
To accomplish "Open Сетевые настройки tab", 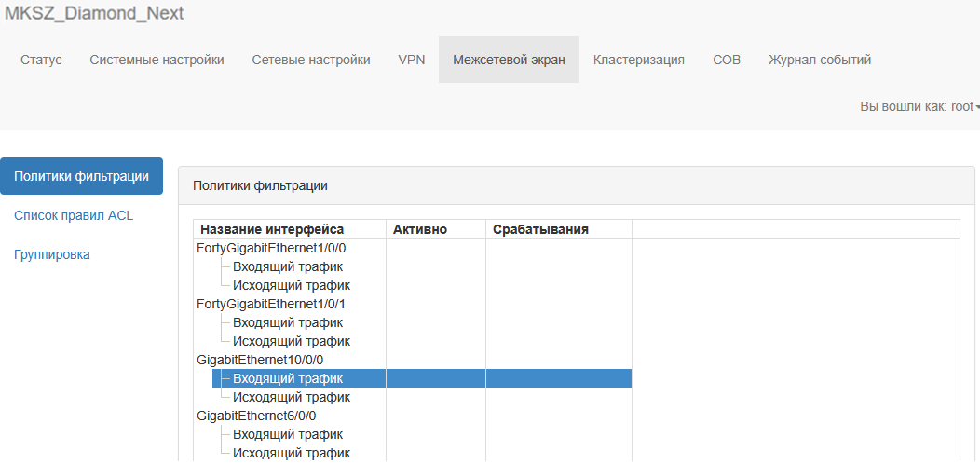I will coord(311,60).
